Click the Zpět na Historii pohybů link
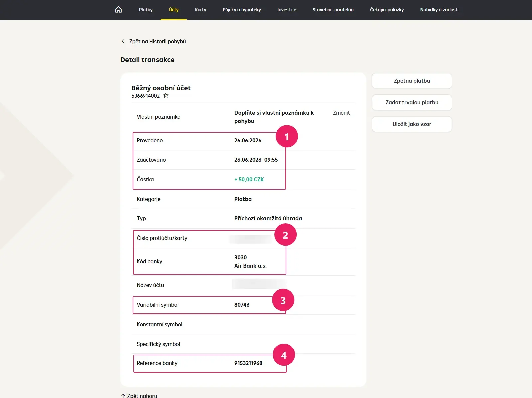532x398 pixels. click(157, 41)
